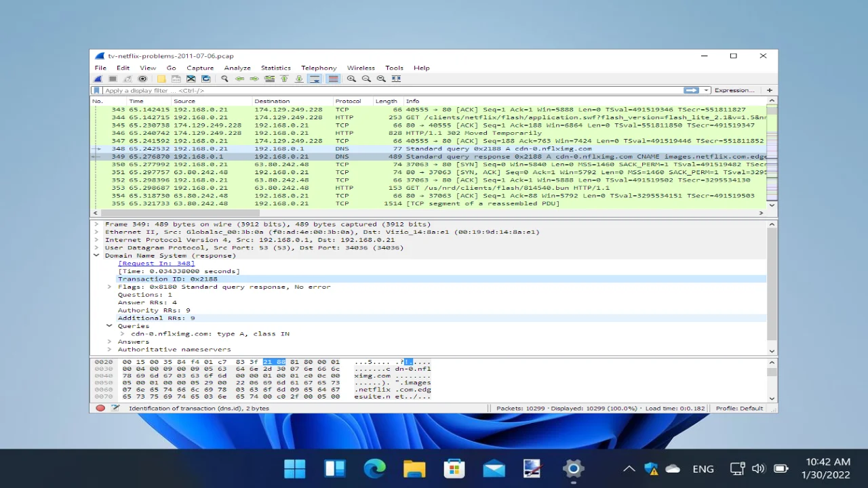Open a capture file folder icon

161,79
